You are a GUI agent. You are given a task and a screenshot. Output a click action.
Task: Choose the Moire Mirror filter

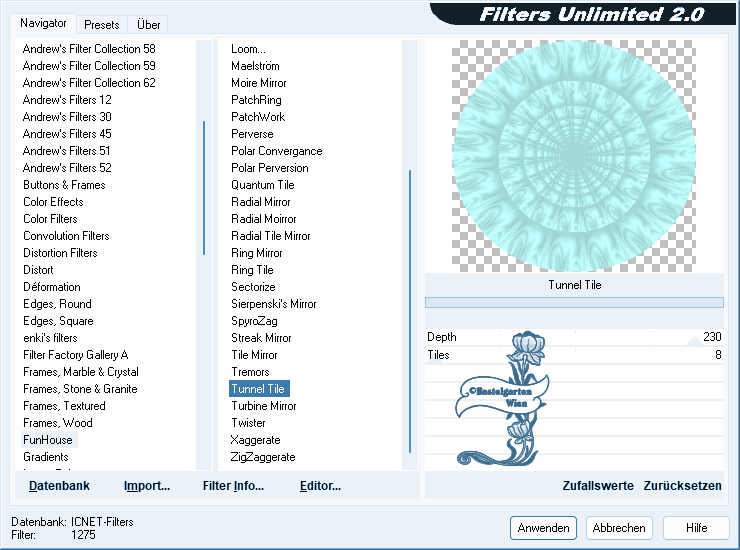click(259, 83)
